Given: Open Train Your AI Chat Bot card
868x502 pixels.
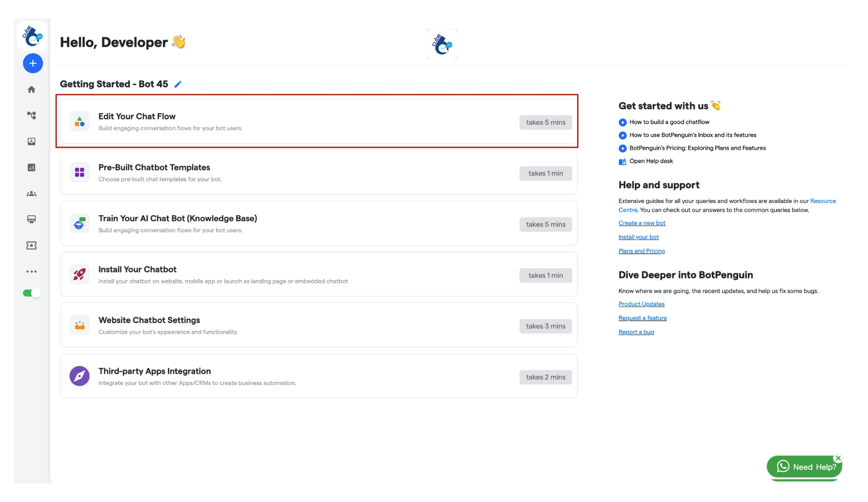Looking at the screenshot, I should 319,223.
